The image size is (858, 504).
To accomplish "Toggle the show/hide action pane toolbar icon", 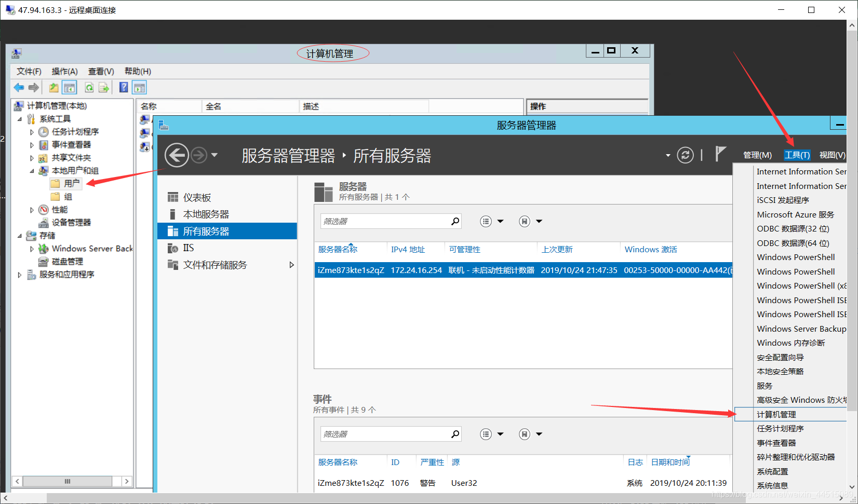I will tap(139, 88).
